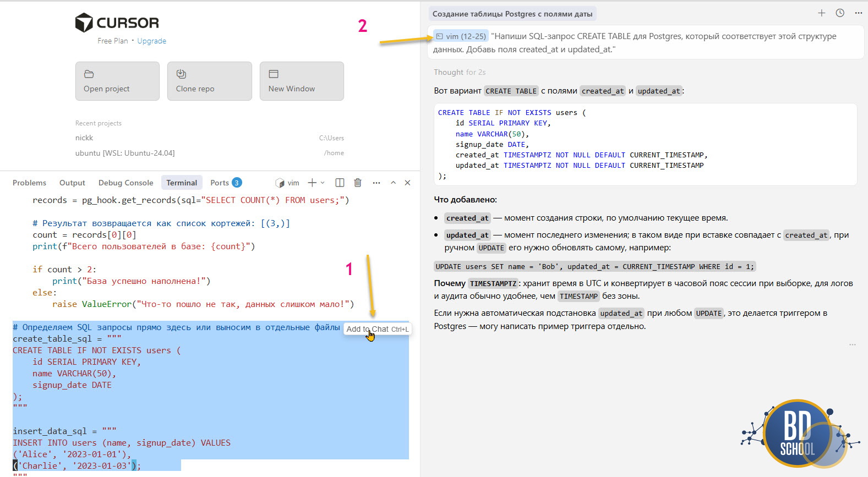Click the Cursor logo
Viewport: 868px width, 477px height.
117,23
